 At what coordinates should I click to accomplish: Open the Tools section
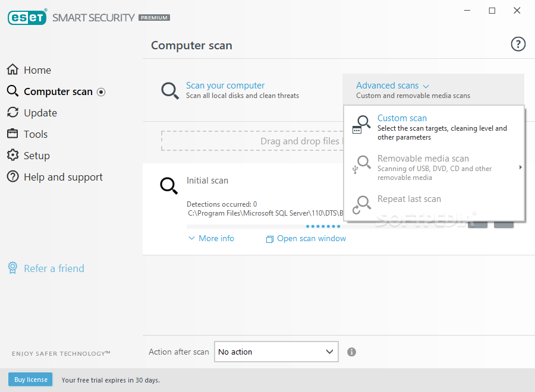(36, 134)
